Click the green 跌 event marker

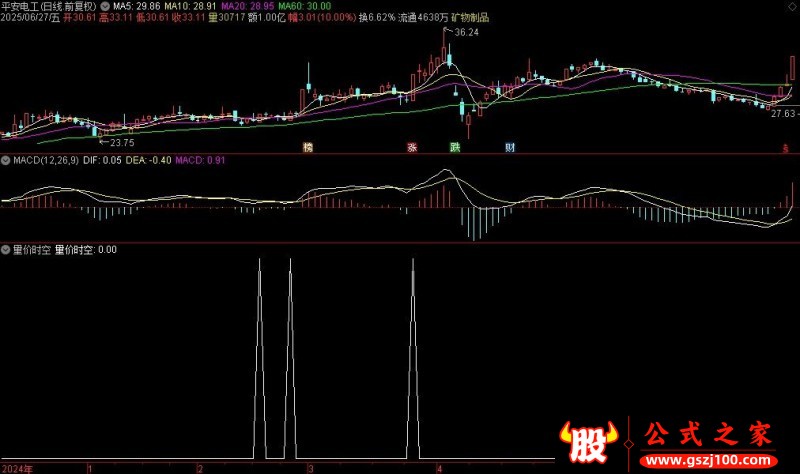coord(455,147)
